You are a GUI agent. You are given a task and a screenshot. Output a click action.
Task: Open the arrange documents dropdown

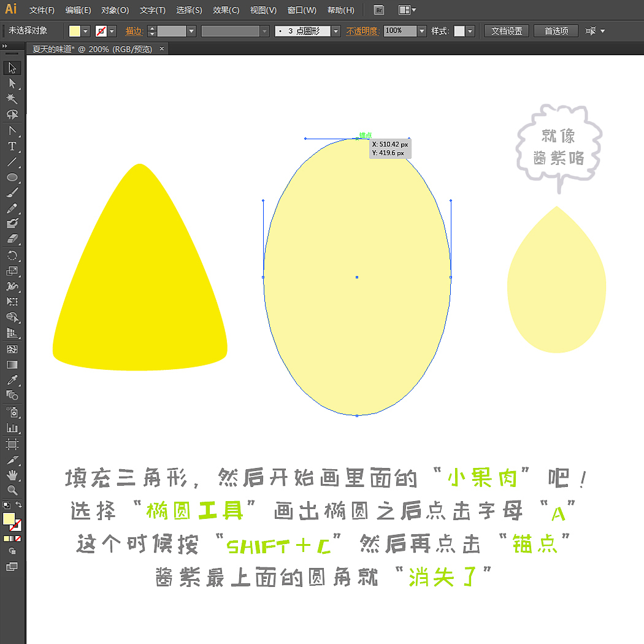[x=407, y=10]
